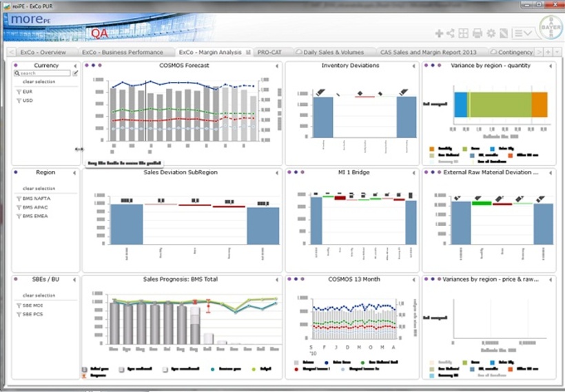This screenshot has height=392, width=565.
Task: Click clear selection in the SBEs / BU panel
Action: click(x=39, y=296)
